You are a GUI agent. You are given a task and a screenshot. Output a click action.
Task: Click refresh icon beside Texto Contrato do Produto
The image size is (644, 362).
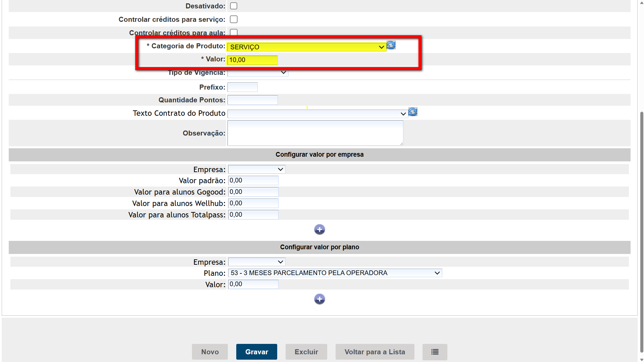point(413,112)
